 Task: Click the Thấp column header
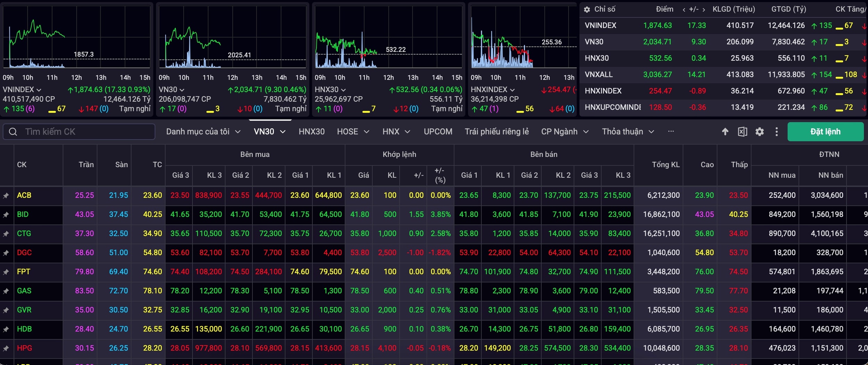click(x=739, y=165)
